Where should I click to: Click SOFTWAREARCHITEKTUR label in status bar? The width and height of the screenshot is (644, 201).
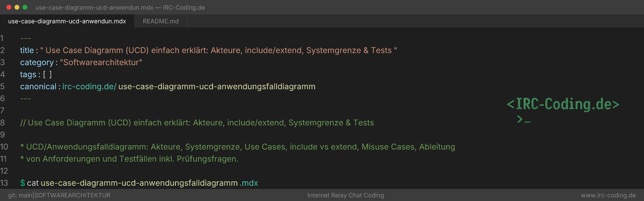72,195
